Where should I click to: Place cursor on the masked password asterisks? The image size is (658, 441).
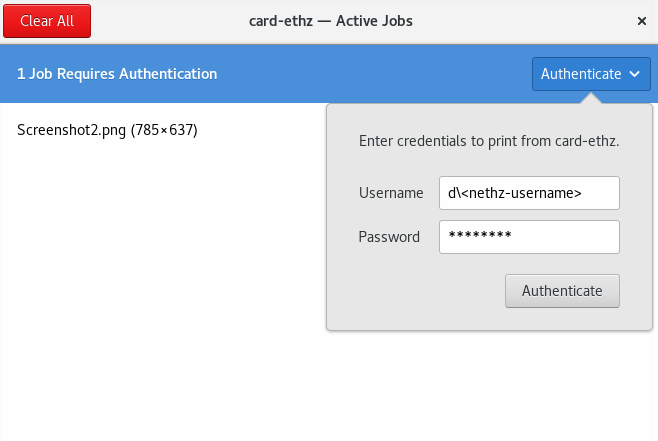480,235
